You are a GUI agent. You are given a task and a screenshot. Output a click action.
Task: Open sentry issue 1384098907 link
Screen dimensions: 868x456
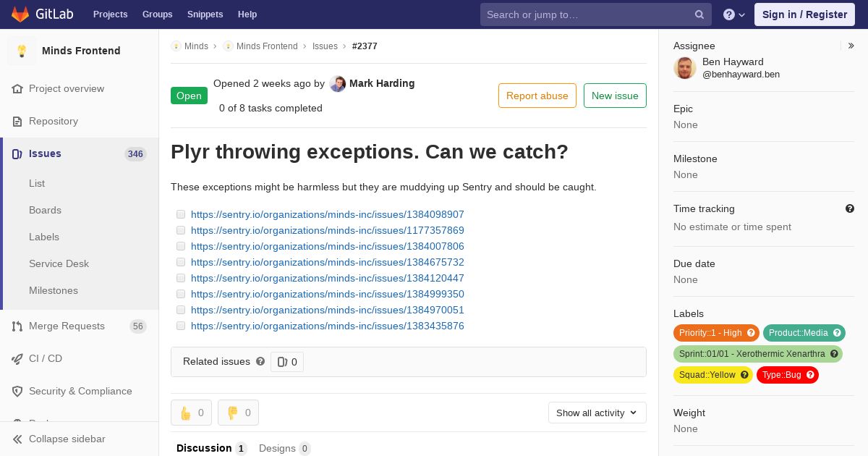tap(328, 214)
